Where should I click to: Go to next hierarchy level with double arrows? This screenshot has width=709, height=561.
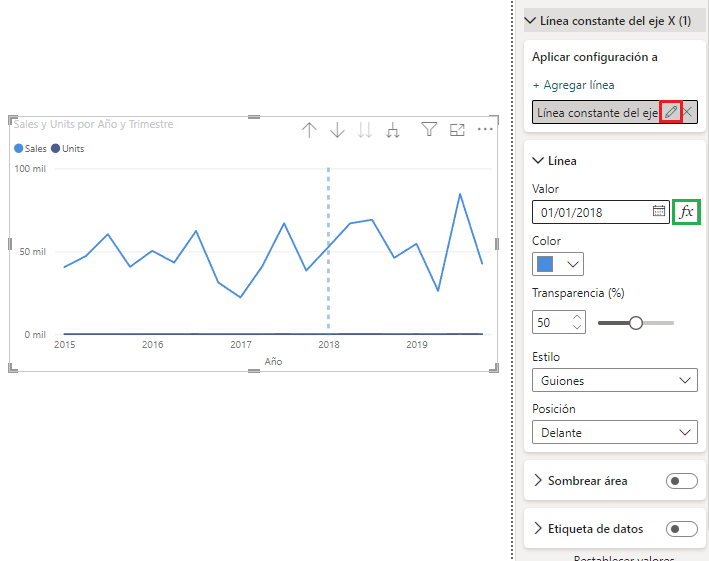[365, 130]
